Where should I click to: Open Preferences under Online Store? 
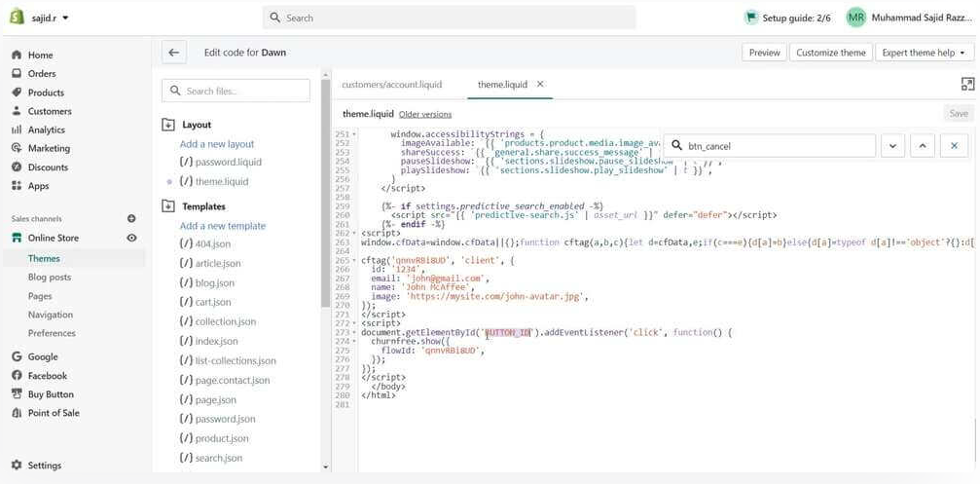pos(52,333)
